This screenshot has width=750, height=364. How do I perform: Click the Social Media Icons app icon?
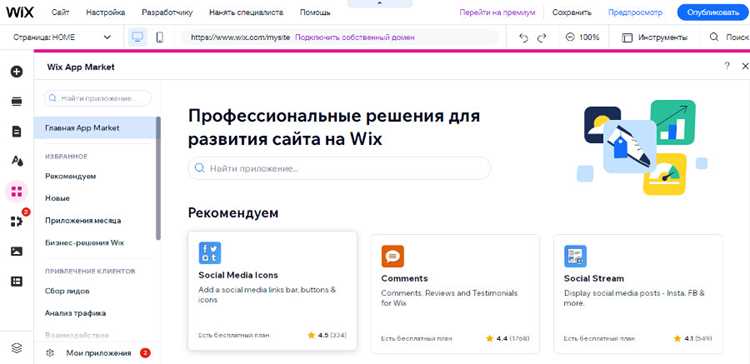point(210,253)
